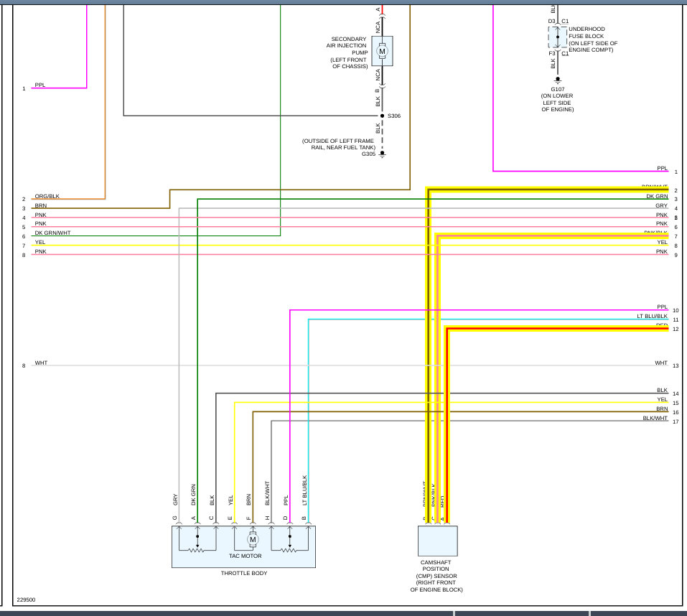
Task: Click the LT BLU/BLK label at pin 11
Action: [652, 316]
